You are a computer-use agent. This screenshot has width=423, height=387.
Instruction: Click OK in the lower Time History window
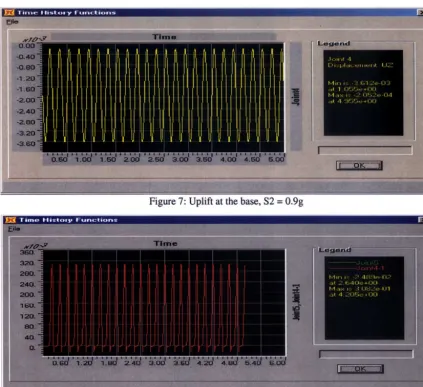coord(360,369)
